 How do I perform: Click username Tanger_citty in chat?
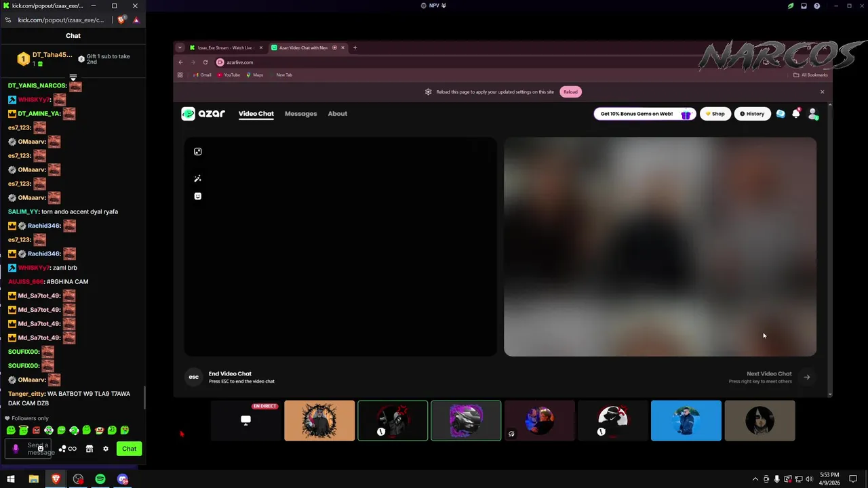tap(26, 394)
